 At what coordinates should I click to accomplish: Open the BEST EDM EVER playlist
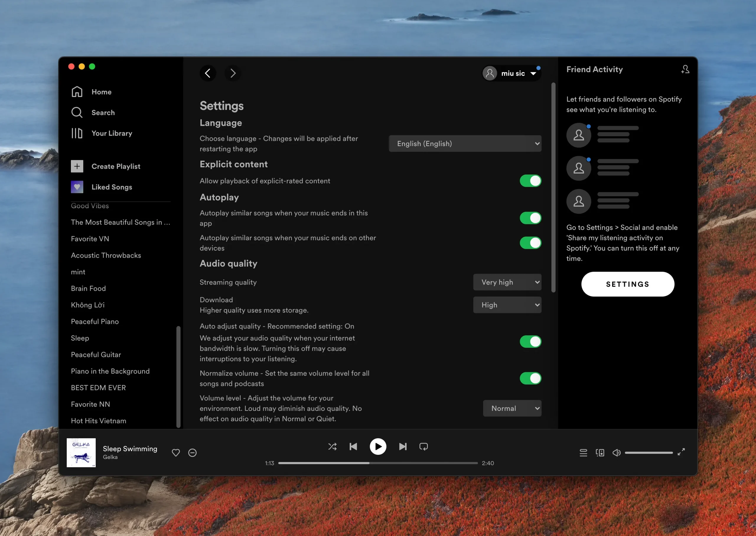pyautogui.click(x=98, y=388)
